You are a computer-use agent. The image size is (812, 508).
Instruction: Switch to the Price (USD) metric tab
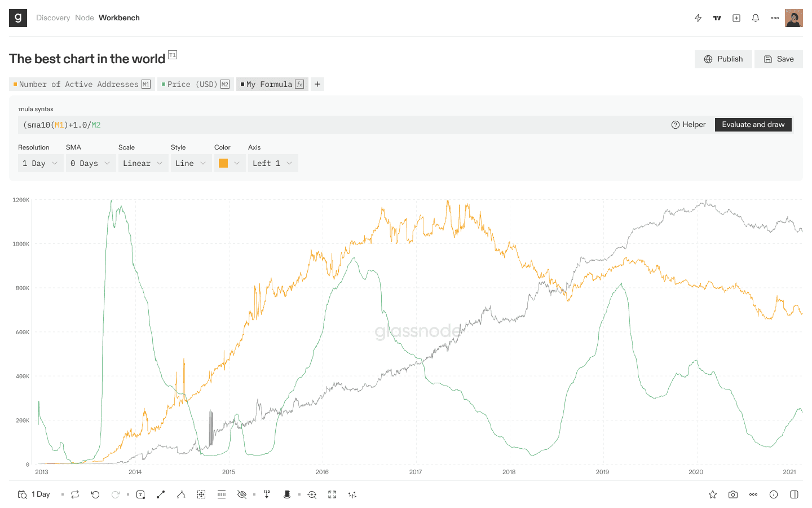[x=195, y=84]
